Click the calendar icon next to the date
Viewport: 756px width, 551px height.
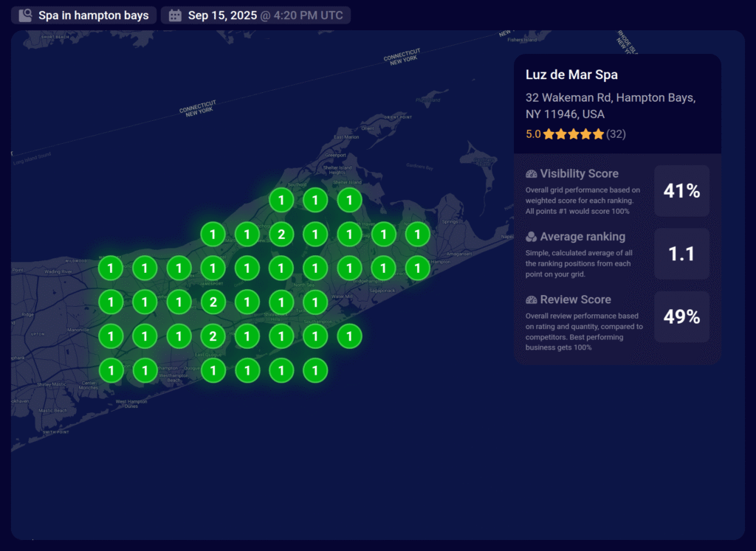pos(175,15)
